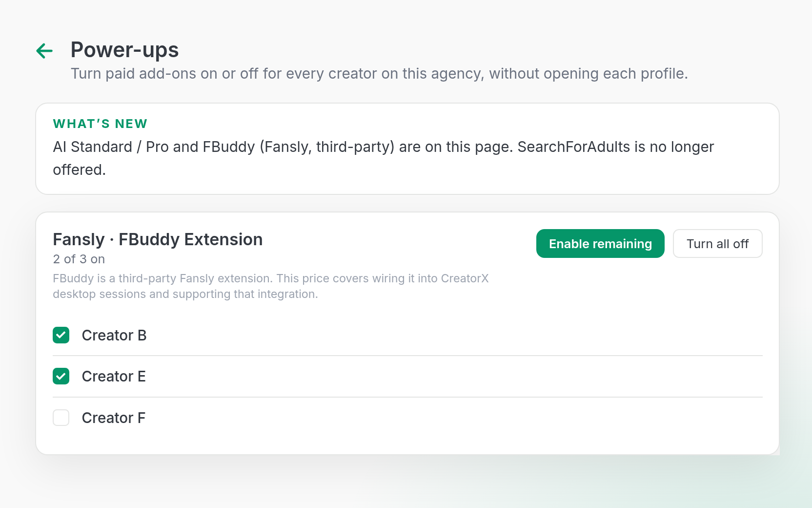The height and width of the screenshot is (508, 812).
Task: Click the Power-ups page heading
Action: [124, 50]
